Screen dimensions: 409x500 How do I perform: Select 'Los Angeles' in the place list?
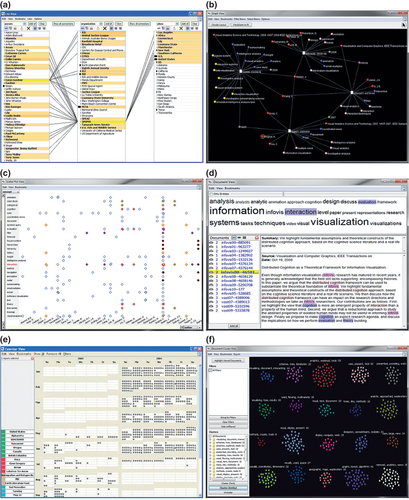click(x=179, y=32)
